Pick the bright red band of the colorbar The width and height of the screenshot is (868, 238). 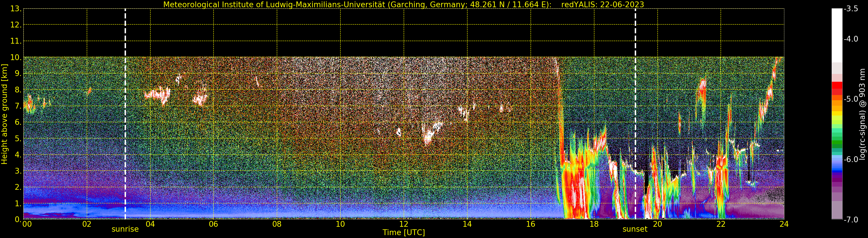tap(837, 86)
